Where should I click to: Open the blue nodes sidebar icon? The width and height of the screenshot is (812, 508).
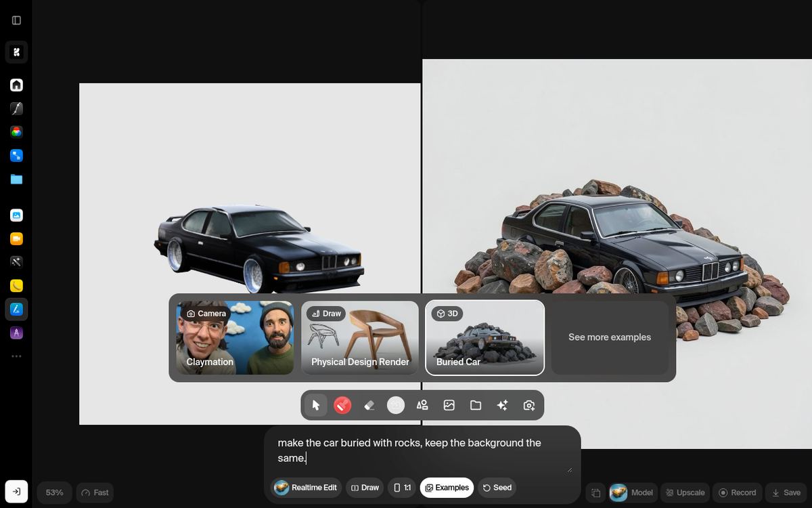pyautogui.click(x=16, y=156)
